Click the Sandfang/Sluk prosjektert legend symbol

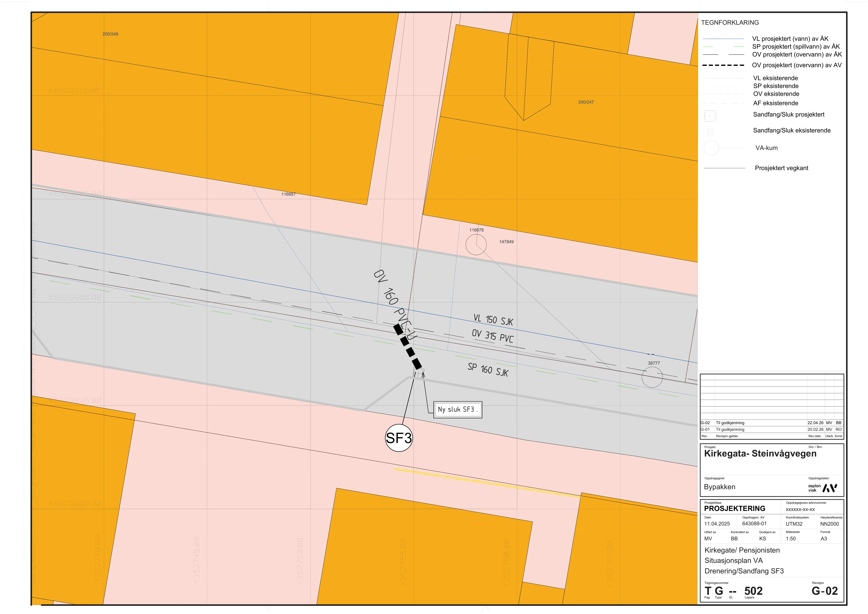[x=710, y=116]
